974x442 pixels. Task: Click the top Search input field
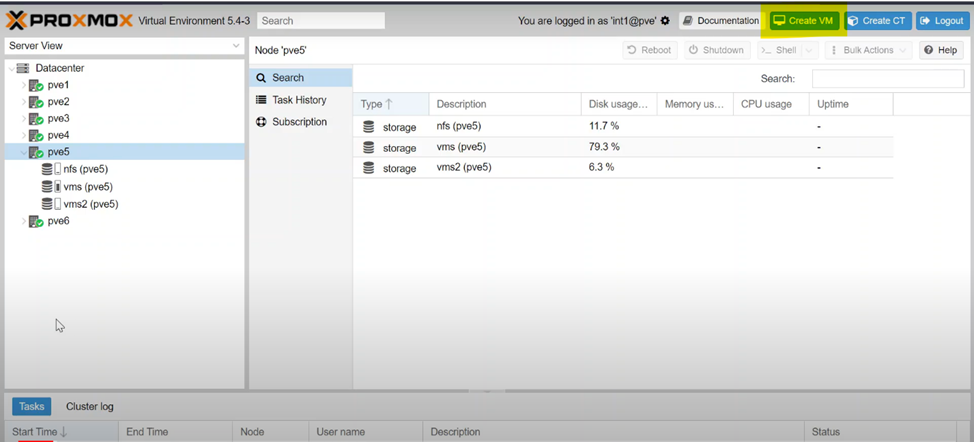coord(321,20)
